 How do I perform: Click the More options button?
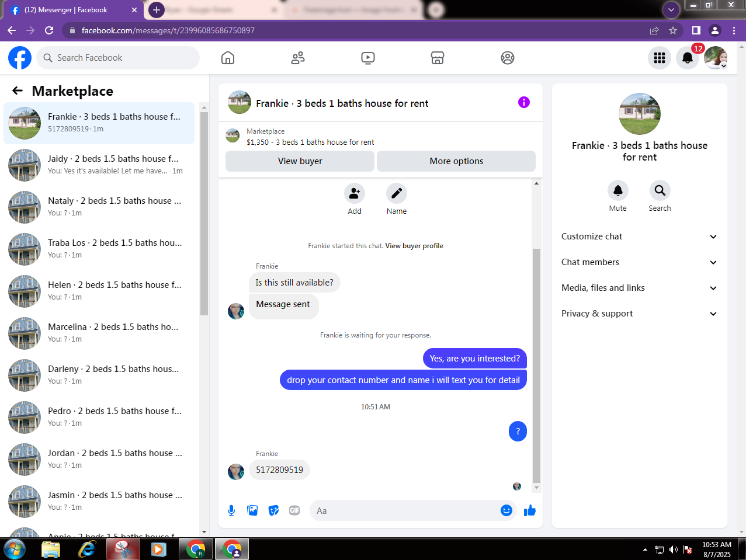click(x=456, y=161)
